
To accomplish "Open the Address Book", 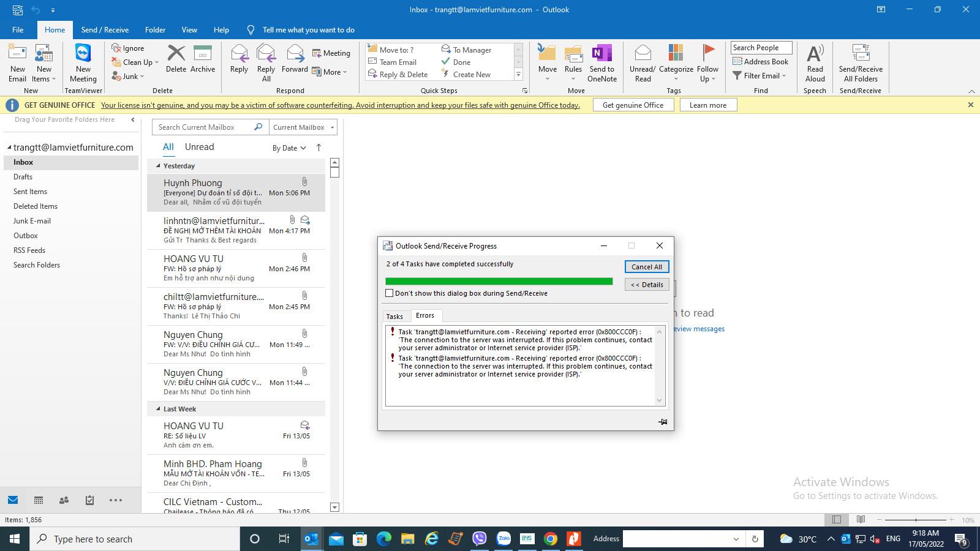I will point(761,61).
